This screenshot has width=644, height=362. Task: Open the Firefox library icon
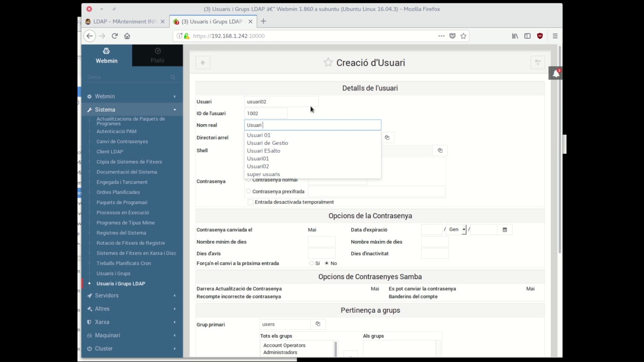515,36
